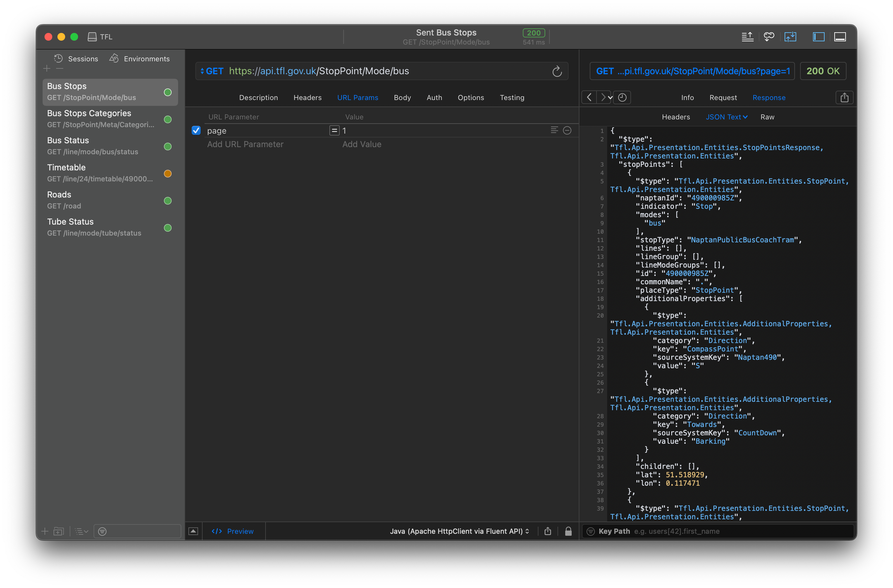Uncheck the page URL parameter checkbox
The width and height of the screenshot is (893, 588).
196,130
